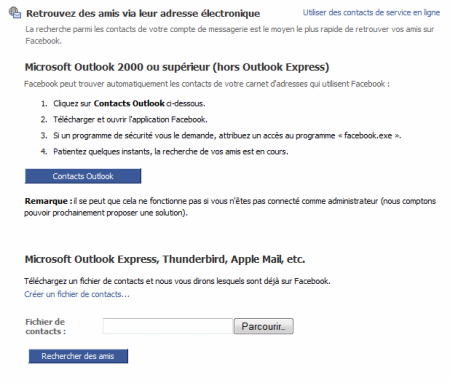The height and width of the screenshot is (383, 450).
Task: Click the 'Fichier de contacts :' field label
Action: coord(45,327)
